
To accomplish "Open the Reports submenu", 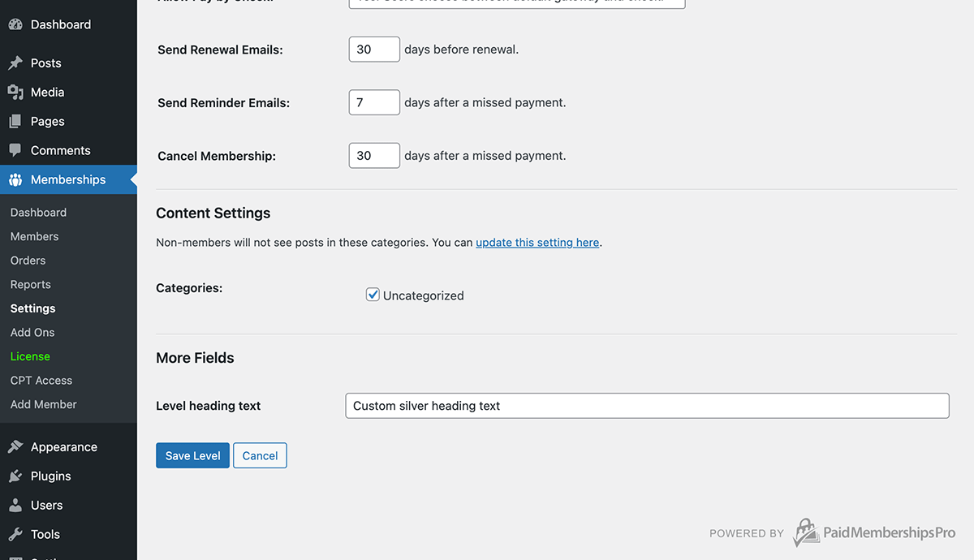I will point(30,285).
